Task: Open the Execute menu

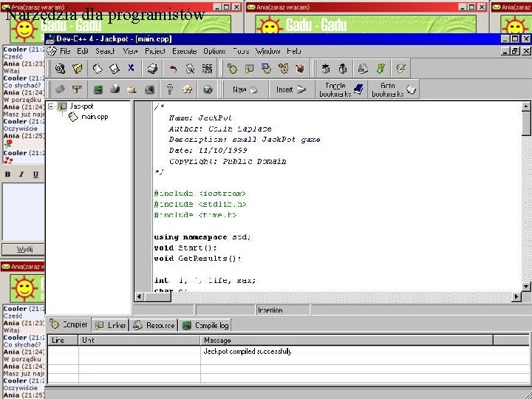Action: [x=185, y=51]
